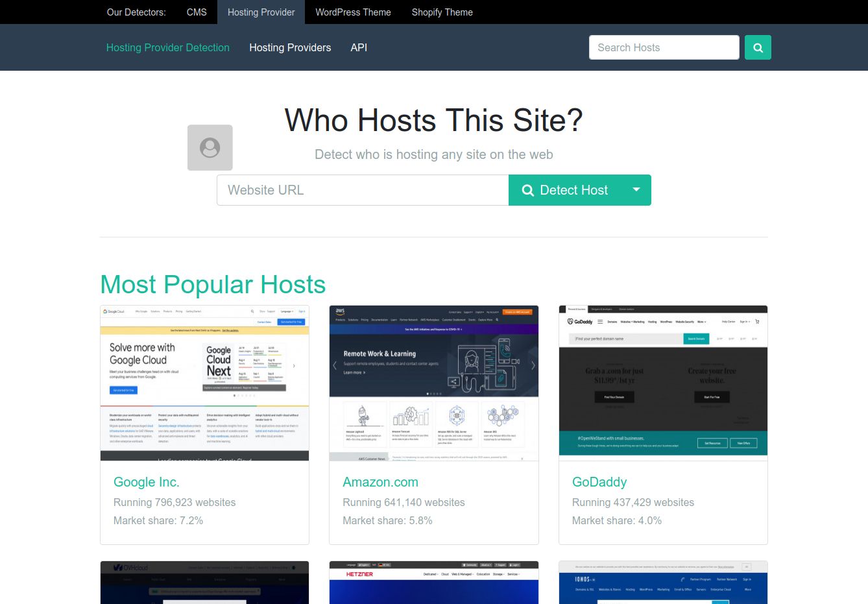This screenshot has height=604, width=868.
Task: Click the 'Who Hosts This Site?' heading
Action: coord(434,121)
